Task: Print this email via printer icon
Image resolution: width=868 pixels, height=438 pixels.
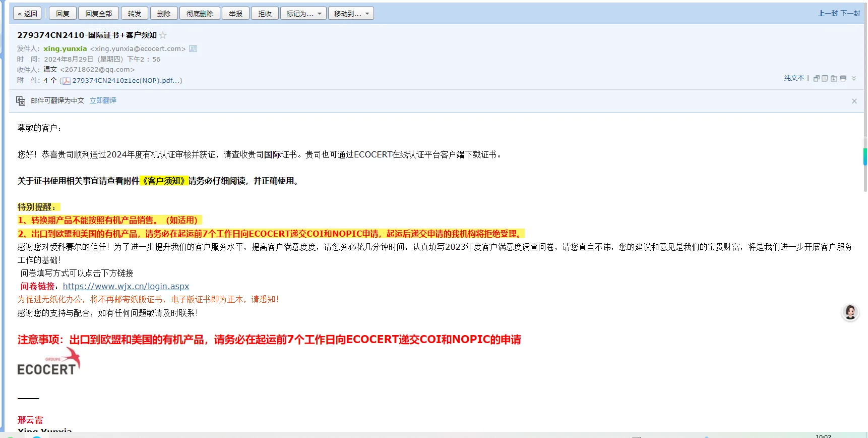Action: pos(843,78)
